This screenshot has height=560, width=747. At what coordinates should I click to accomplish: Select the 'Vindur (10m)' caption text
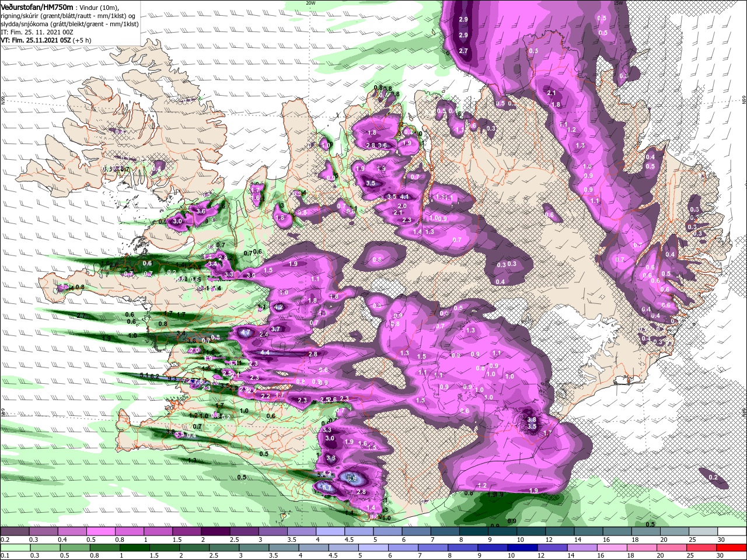(99, 7)
